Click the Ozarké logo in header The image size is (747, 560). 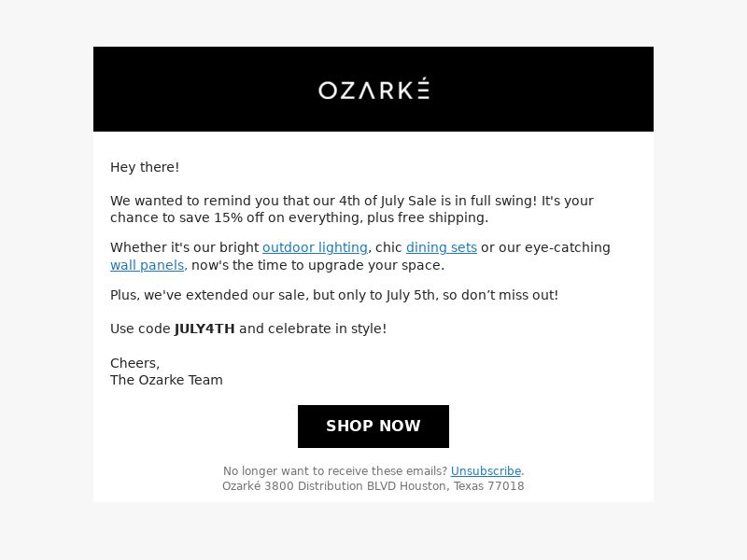374,89
